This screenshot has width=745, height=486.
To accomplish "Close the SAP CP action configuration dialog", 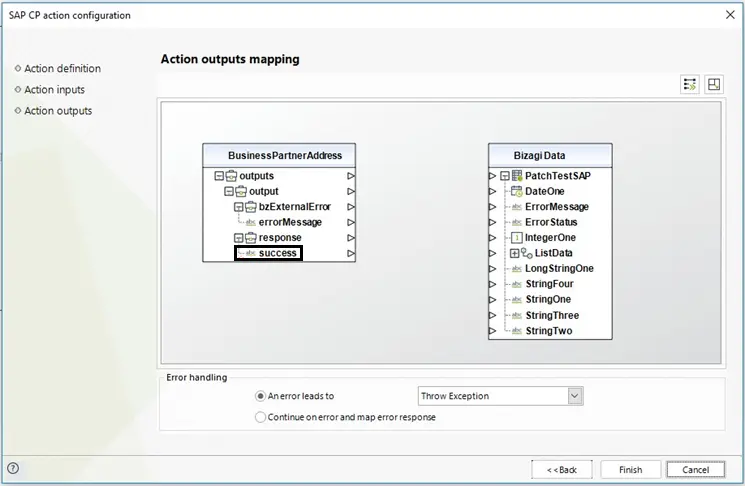I will pos(730,15).
